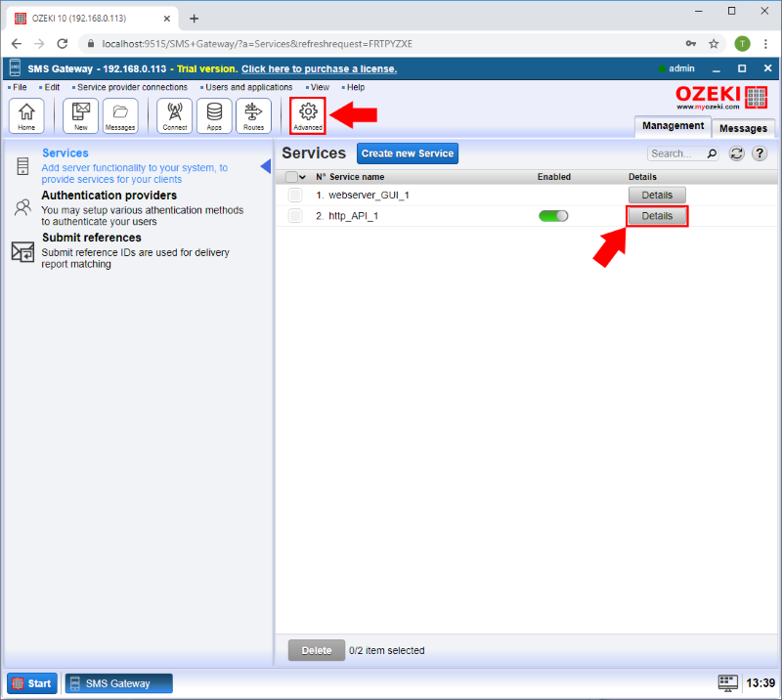Click into the Search field
This screenshot has height=700, width=782.
point(674,153)
